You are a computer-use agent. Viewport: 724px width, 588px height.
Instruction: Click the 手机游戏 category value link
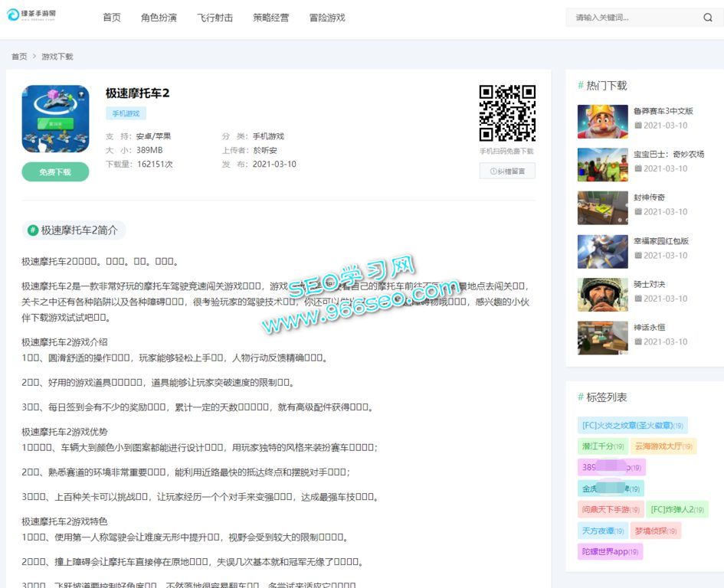[268, 136]
